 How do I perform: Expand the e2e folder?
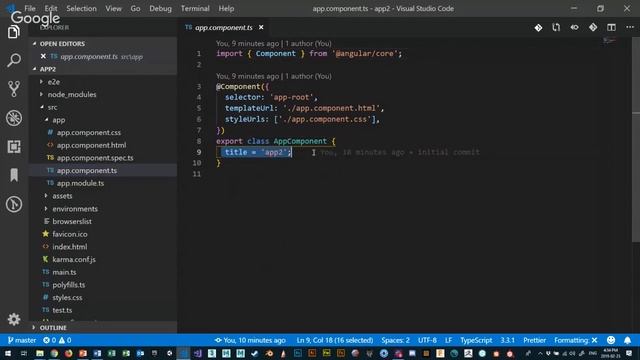point(53,82)
